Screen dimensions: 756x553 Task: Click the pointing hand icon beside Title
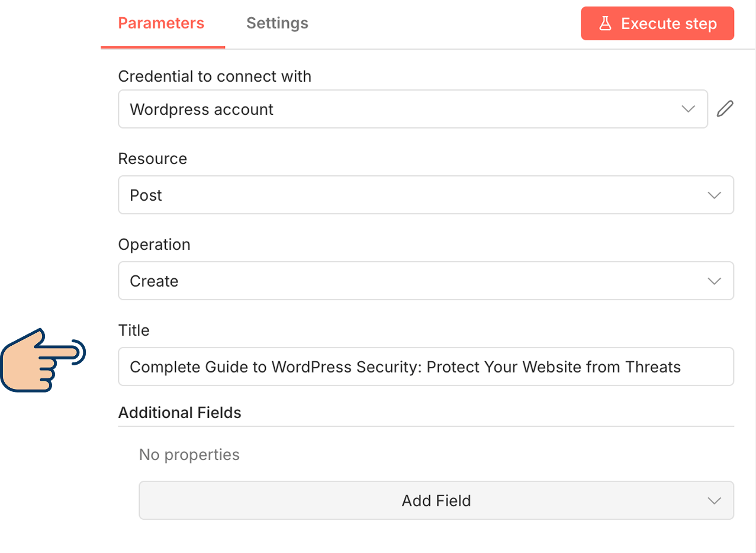(43, 360)
